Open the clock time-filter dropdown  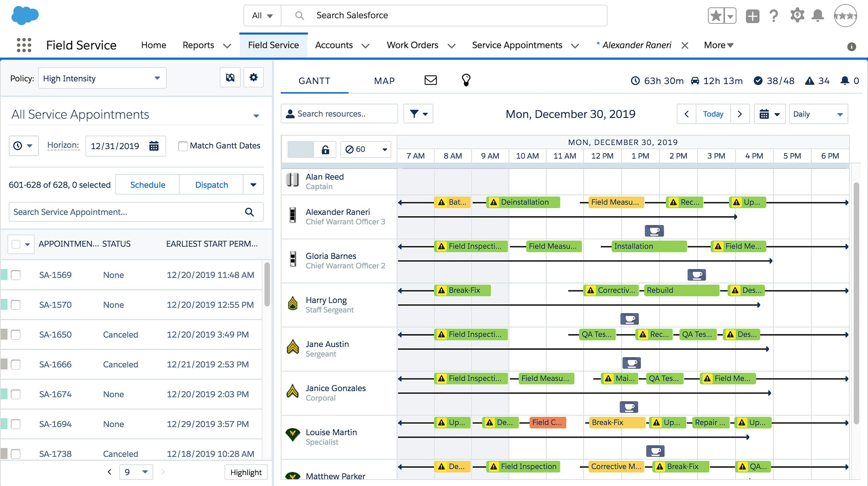[x=23, y=146]
